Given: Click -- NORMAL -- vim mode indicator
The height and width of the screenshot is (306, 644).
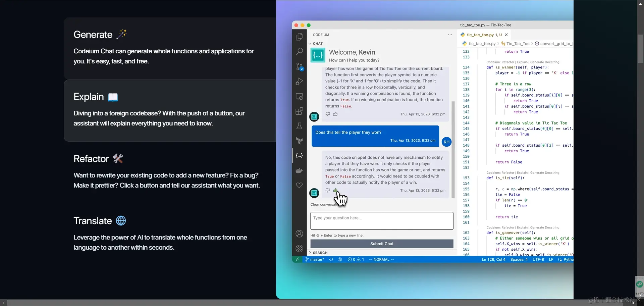Looking at the screenshot, I should (x=381, y=259).
